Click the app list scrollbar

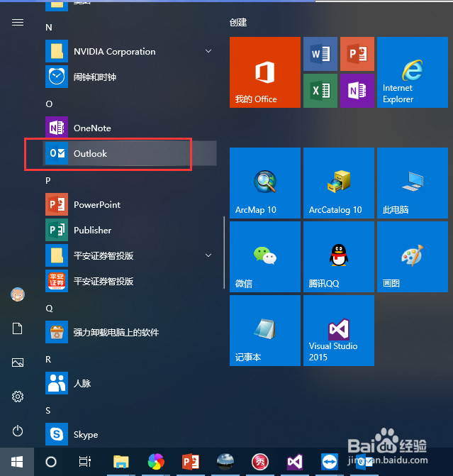point(224,253)
